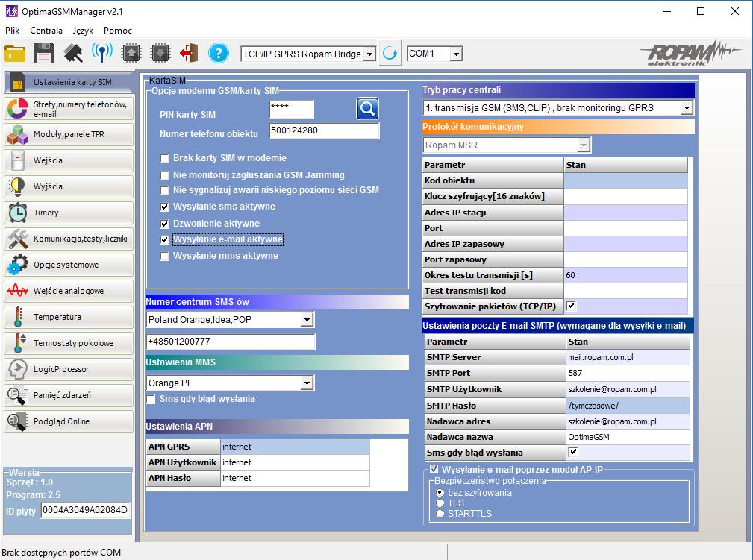Switch to the Wejścia section

point(69,160)
